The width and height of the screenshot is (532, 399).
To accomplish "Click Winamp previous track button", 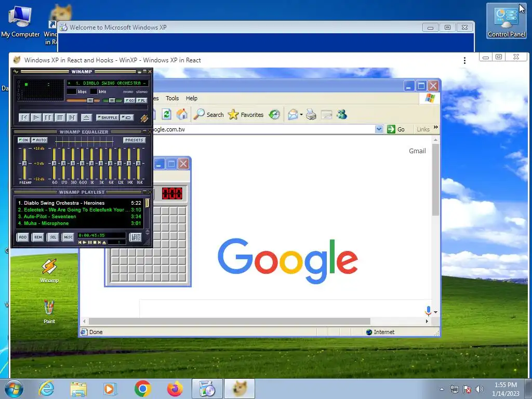I will 24,118.
